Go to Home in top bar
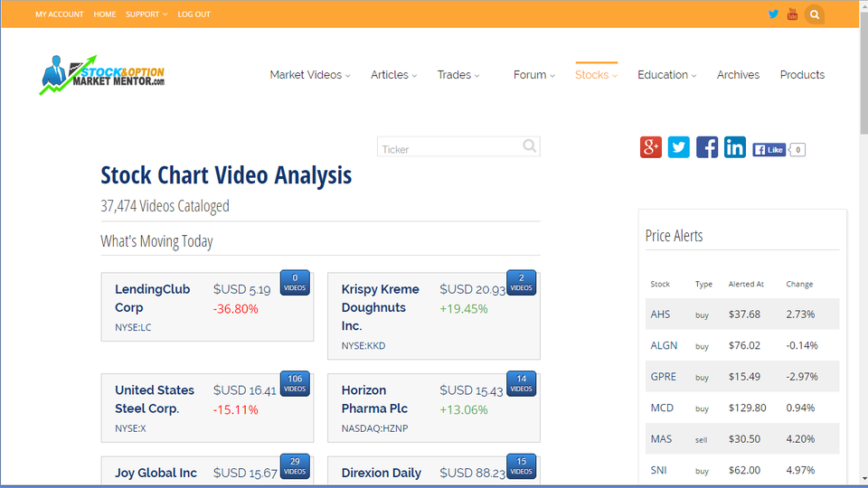 [x=105, y=14]
